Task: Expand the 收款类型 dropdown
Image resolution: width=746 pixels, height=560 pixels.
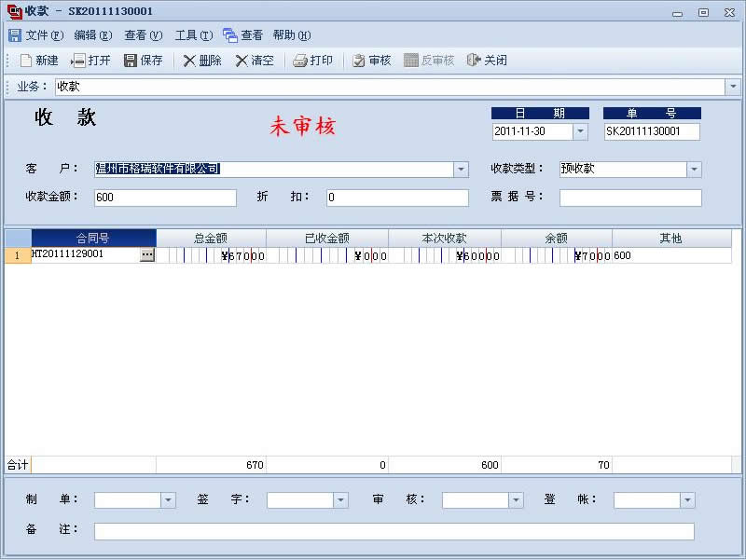Action: (694, 170)
